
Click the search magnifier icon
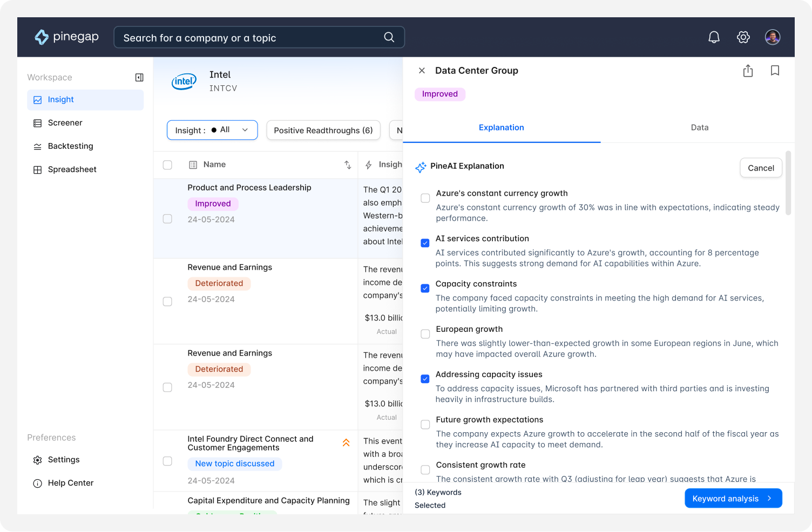click(x=389, y=37)
